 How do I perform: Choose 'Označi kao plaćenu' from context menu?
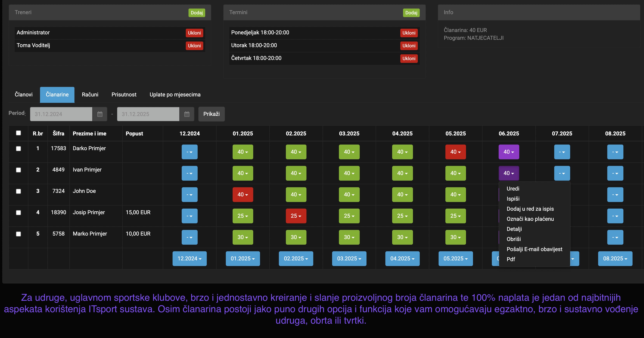pyautogui.click(x=530, y=219)
